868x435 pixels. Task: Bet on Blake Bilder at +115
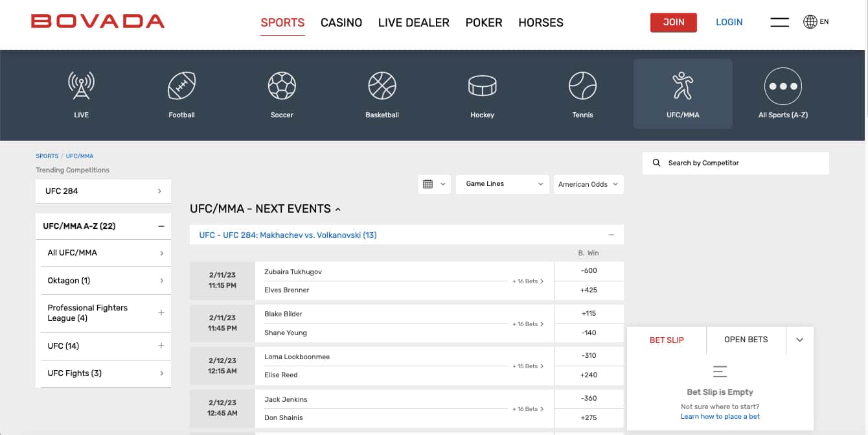(x=589, y=314)
